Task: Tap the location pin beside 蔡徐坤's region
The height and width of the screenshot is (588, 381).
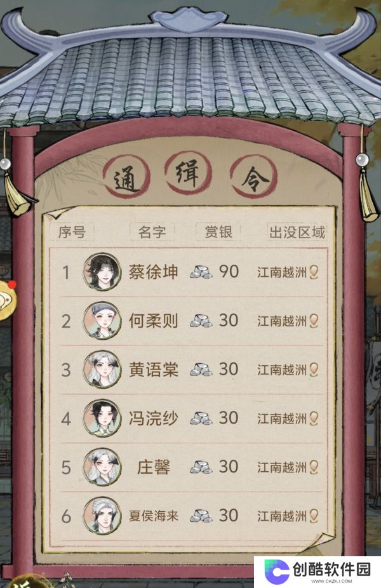Action: [x=314, y=272]
